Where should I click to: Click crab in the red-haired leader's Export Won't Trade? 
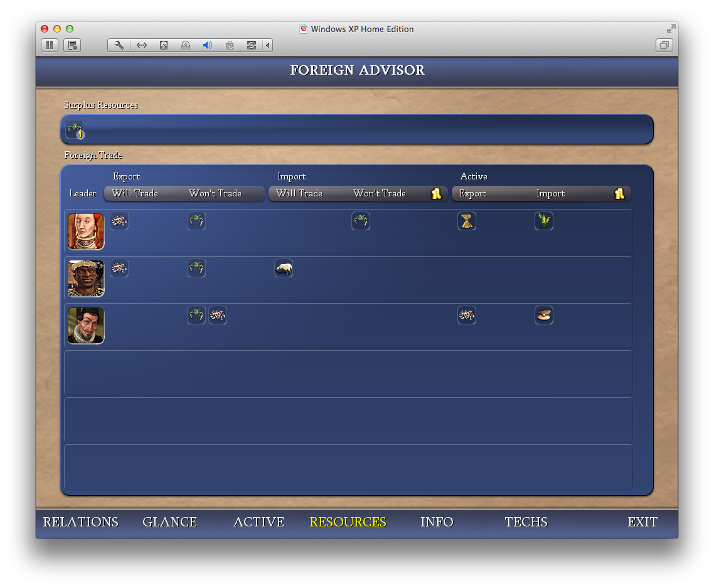pyautogui.click(x=196, y=222)
